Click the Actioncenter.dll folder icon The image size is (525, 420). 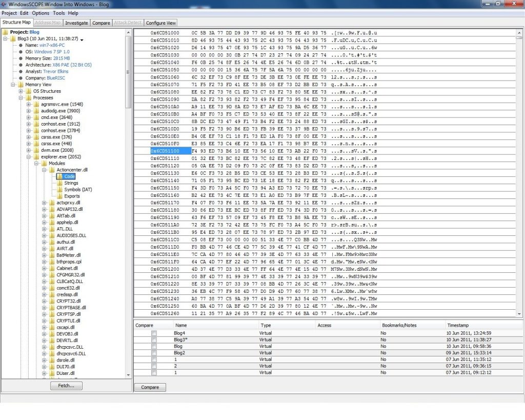click(52, 170)
